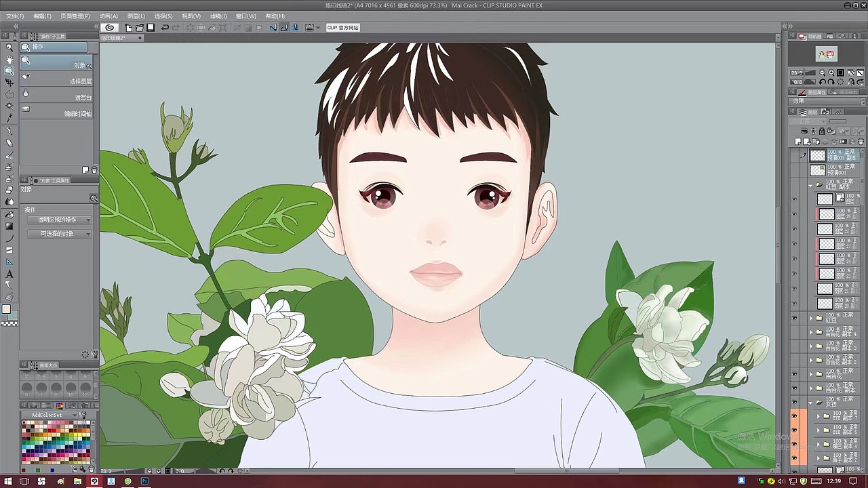Viewport: 868px width, 488px height.
Task: Select the Move Layer tool
Action: [9, 83]
